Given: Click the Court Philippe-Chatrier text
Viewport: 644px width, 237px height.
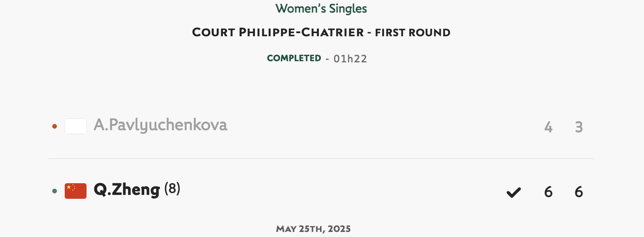Looking at the screenshot, I should point(278,32).
